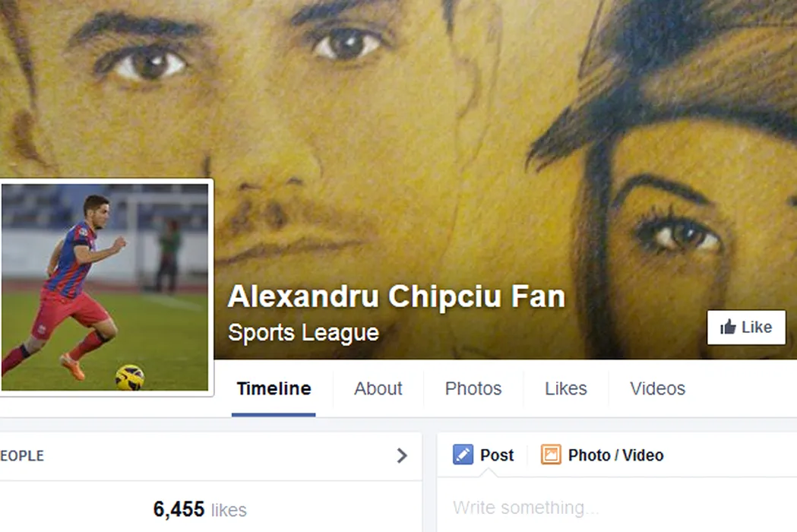Select the Photo / Video composer option
This screenshot has height=532, width=797.
pos(602,454)
